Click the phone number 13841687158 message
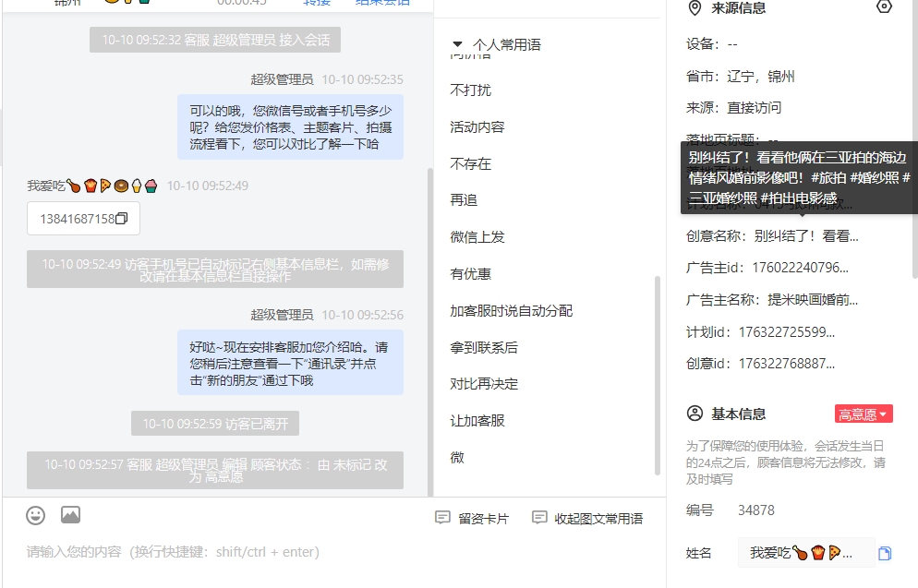The width and height of the screenshot is (918, 588). 83,218
